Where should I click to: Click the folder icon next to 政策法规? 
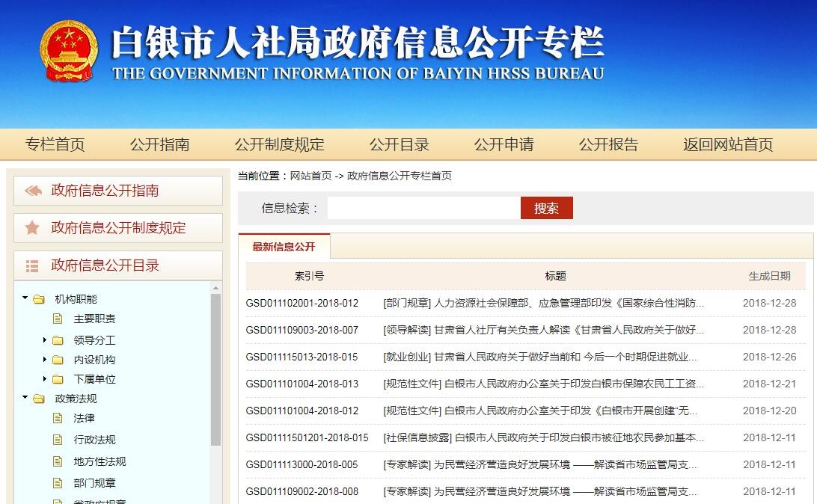point(39,399)
